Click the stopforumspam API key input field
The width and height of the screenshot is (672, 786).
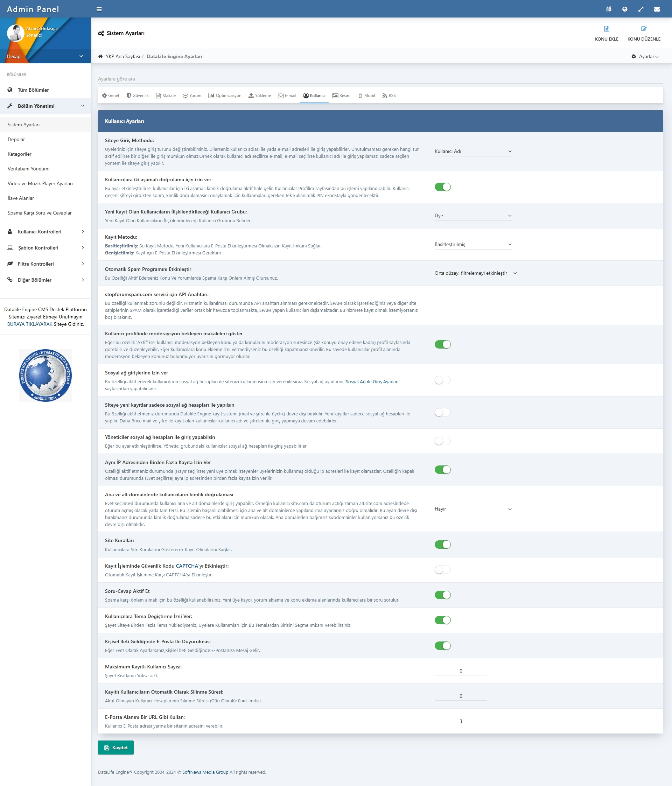pos(545,305)
